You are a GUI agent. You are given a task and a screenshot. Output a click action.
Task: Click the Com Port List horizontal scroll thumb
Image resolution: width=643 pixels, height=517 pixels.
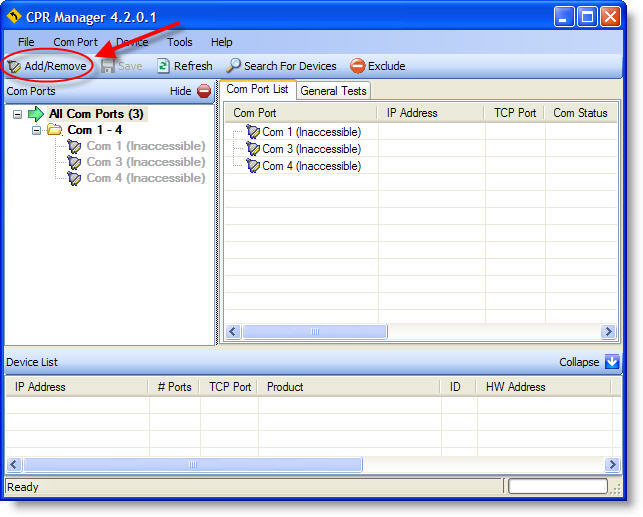(315, 331)
